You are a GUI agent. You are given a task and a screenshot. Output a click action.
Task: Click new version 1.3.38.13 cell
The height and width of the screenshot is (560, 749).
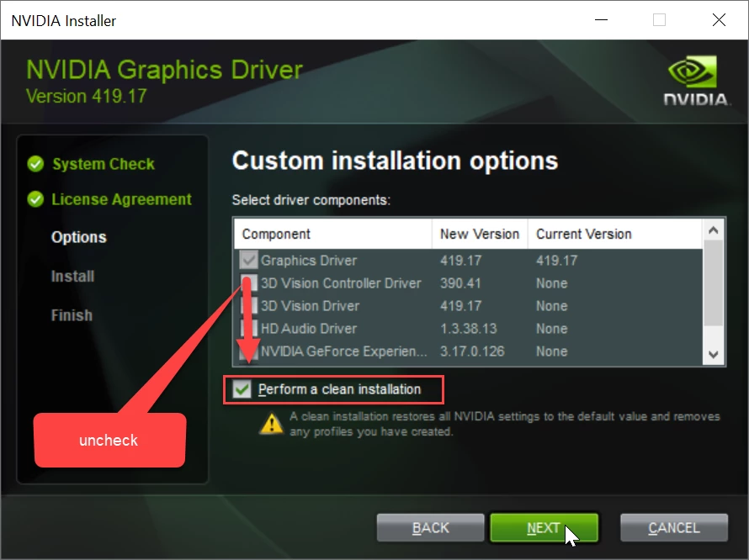click(x=469, y=329)
